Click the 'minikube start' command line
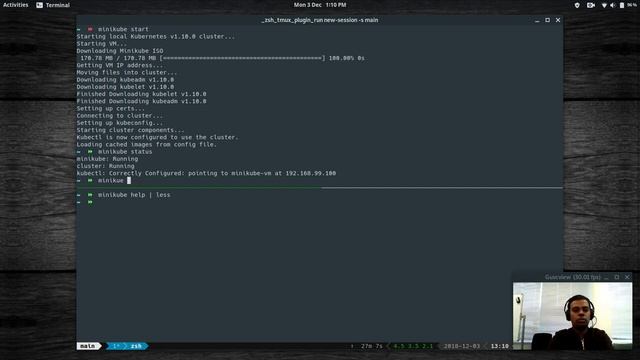Screen dimensions: 640x360 123,29
